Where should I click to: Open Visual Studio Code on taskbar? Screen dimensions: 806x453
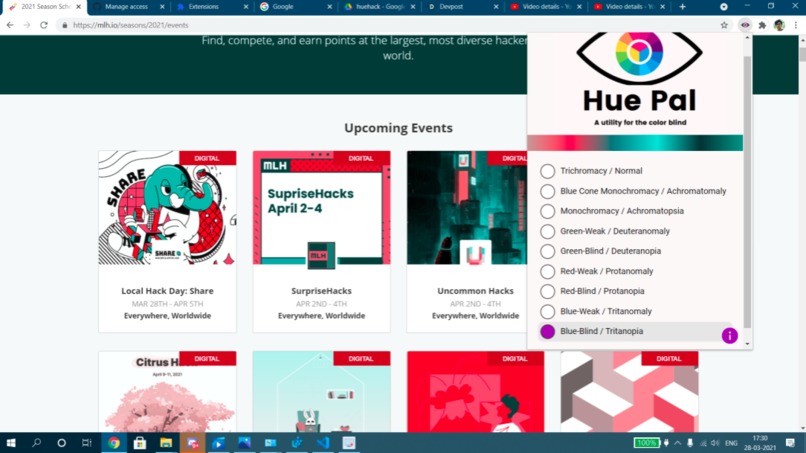(x=323, y=443)
